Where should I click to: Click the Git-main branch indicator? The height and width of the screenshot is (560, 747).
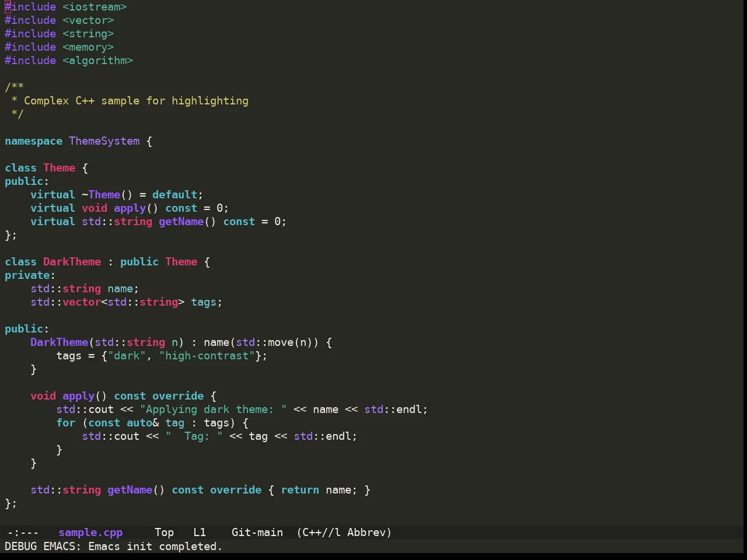tap(257, 533)
